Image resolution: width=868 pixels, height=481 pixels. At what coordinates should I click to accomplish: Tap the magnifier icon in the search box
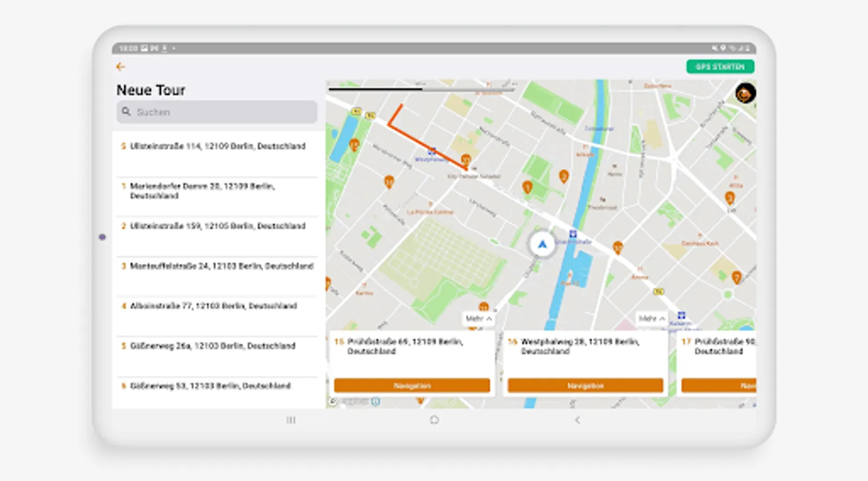[x=126, y=112]
